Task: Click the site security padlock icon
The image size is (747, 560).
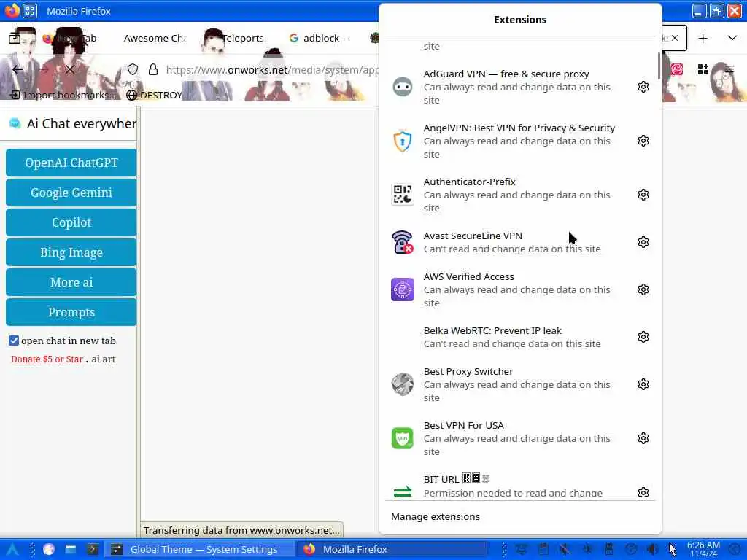Action: pyautogui.click(x=153, y=69)
